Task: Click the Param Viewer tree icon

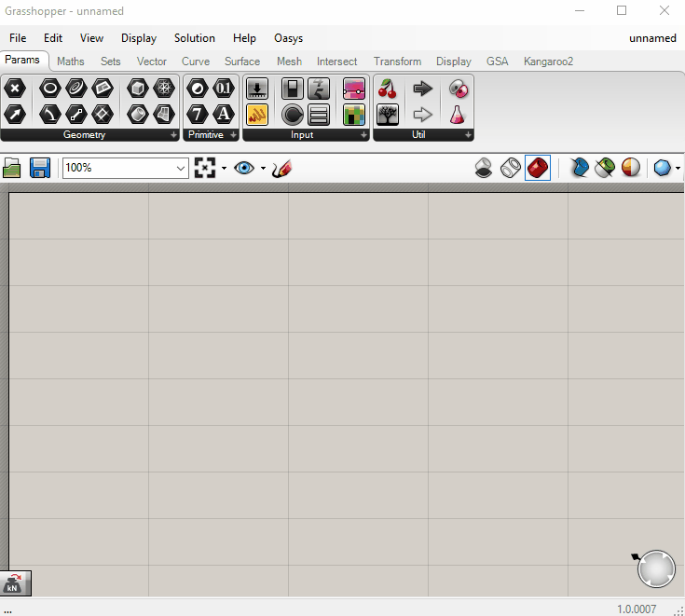Action: click(x=388, y=115)
